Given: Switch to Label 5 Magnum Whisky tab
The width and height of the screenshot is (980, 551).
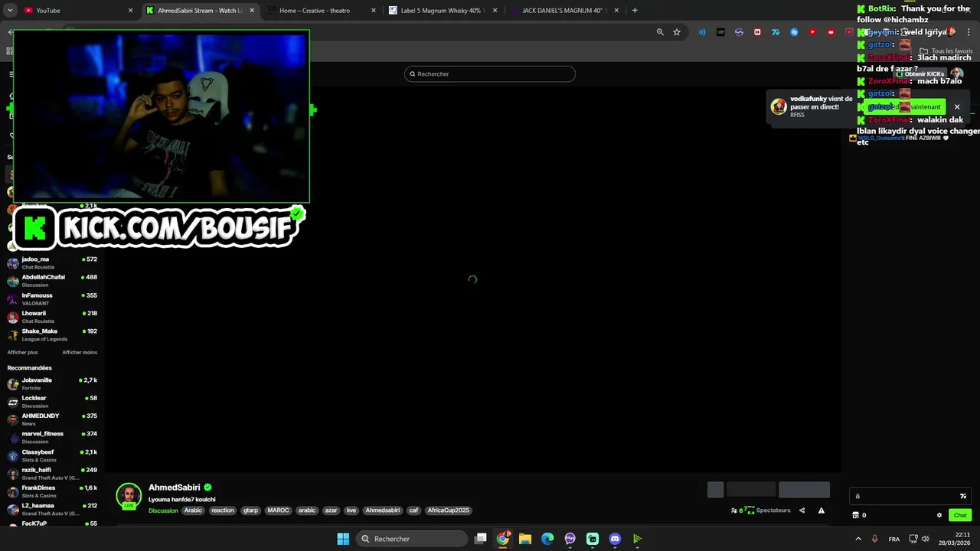Looking at the screenshot, I should pyautogui.click(x=443, y=11).
